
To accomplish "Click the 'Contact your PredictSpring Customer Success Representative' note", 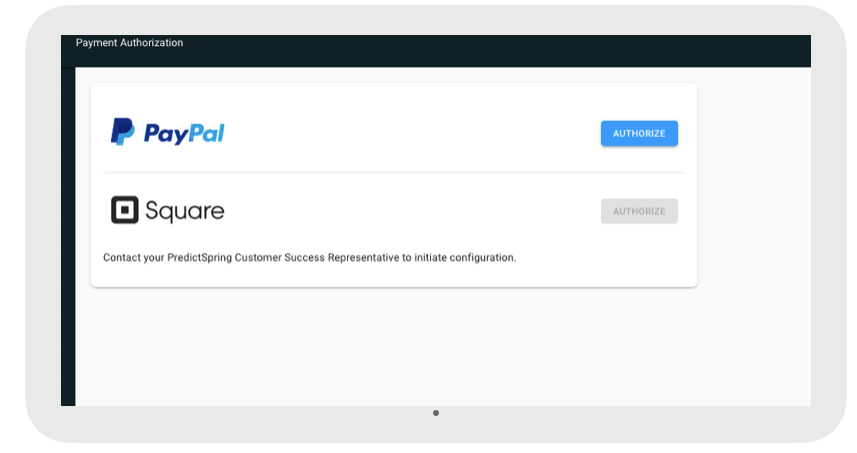I will (x=309, y=257).
